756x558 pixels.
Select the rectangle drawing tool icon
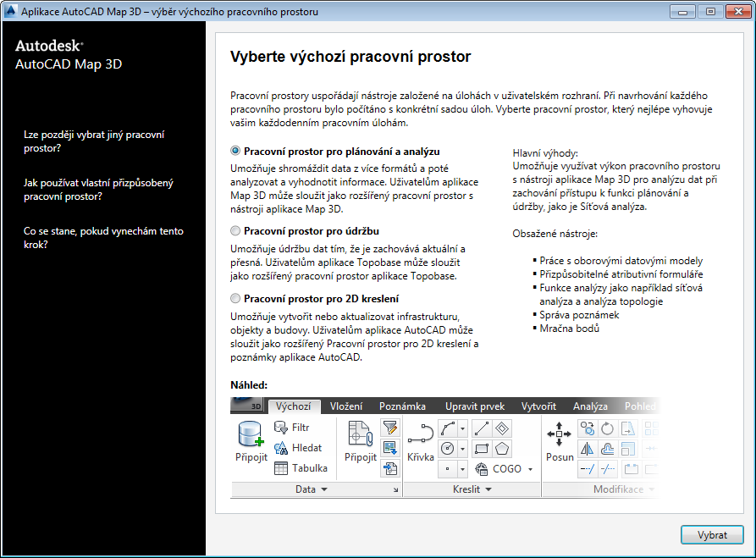482,449
